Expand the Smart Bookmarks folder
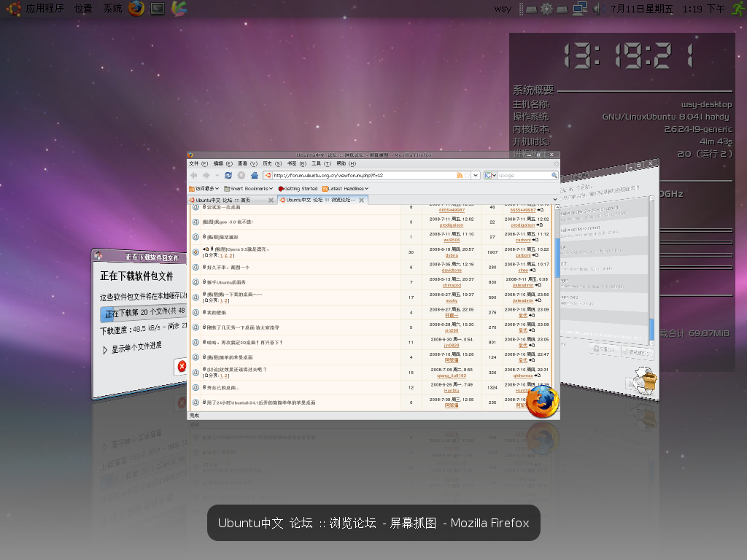This screenshot has height=560, width=747. 248,189
